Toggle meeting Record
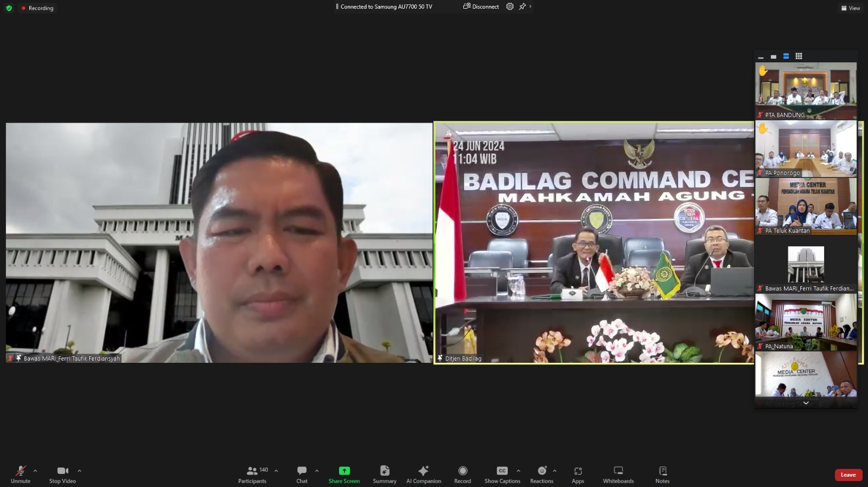The image size is (868, 487). 463,474
